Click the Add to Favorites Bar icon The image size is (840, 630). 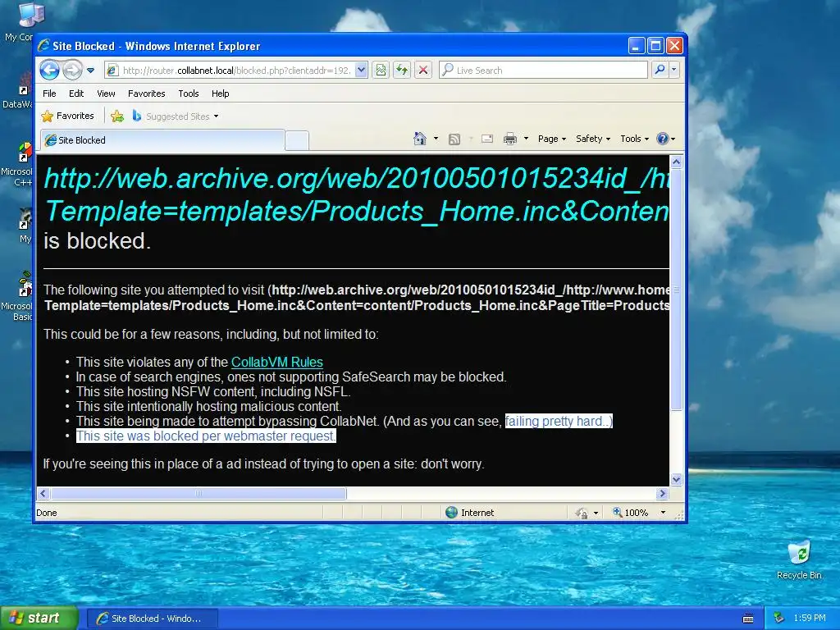(x=116, y=116)
